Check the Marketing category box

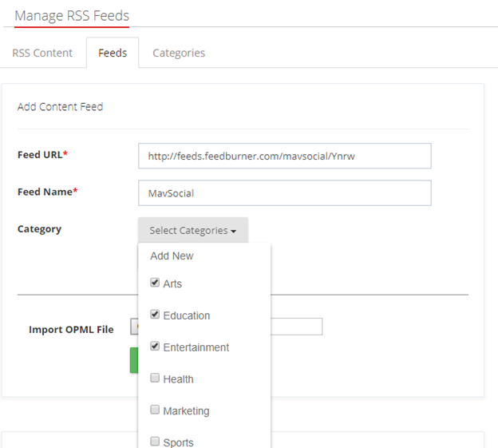click(x=155, y=410)
